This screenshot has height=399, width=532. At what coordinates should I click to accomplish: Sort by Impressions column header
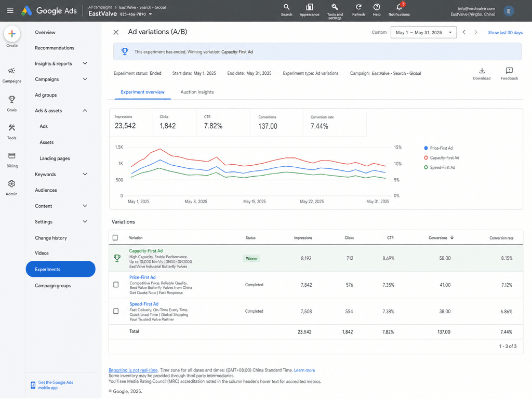pos(303,238)
